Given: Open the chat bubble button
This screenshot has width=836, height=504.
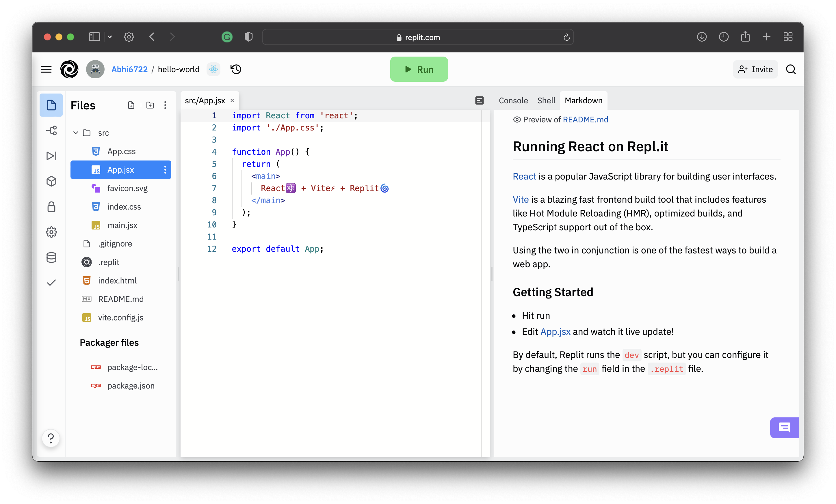Looking at the screenshot, I should pyautogui.click(x=784, y=428).
